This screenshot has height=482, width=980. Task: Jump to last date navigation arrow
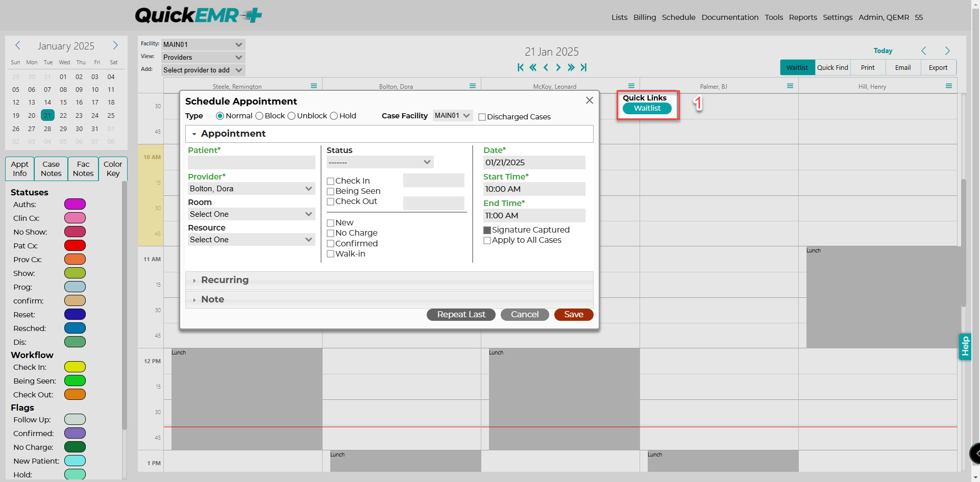pos(583,67)
